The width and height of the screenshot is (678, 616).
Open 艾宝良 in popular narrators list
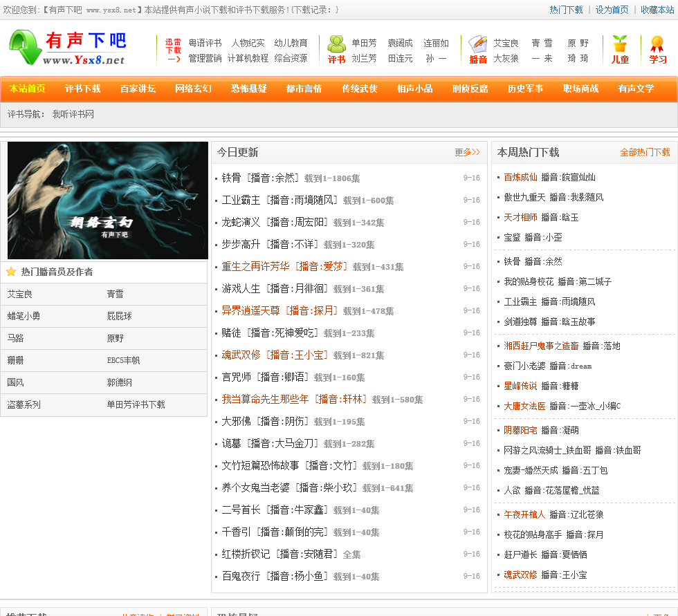(20, 295)
